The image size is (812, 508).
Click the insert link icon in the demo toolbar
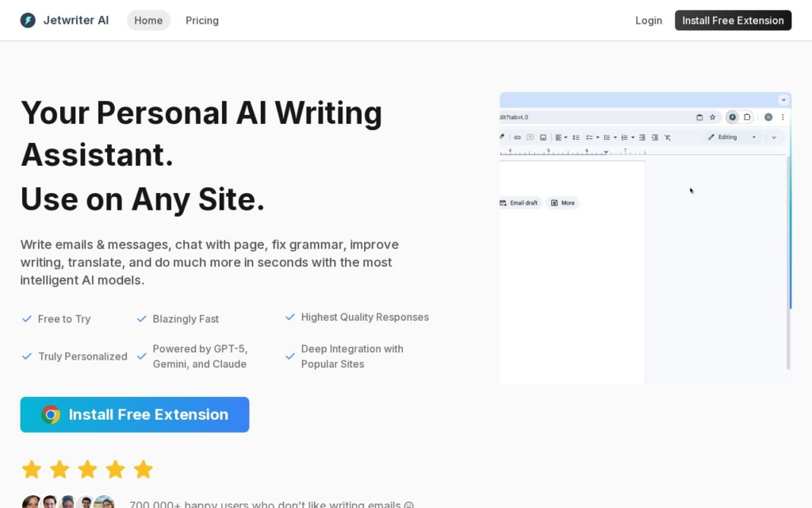click(x=517, y=137)
